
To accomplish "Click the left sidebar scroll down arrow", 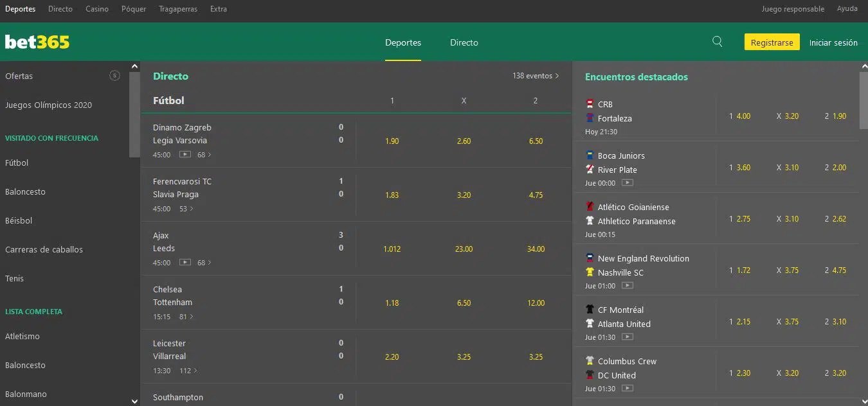I will [x=134, y=401].
